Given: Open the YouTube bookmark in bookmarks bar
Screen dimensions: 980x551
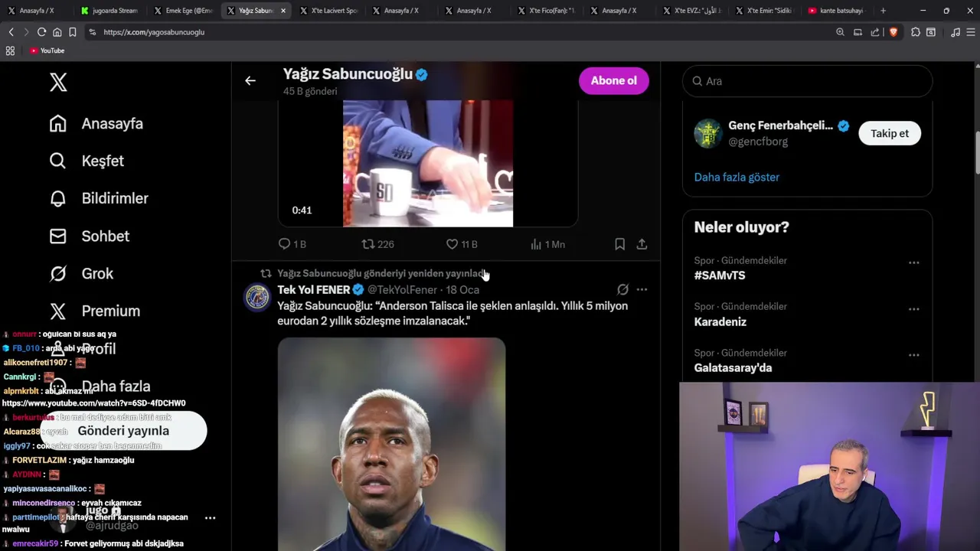Looking at the screenshot, I should tap(47, 51).
